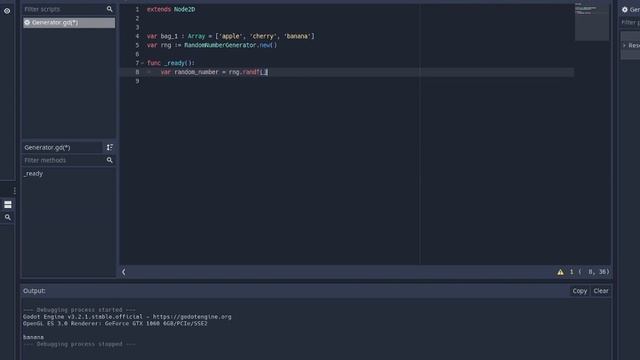Click the search magnifier icon in left sidebar
Screen dimensions: 640x360
click(8, 218)
